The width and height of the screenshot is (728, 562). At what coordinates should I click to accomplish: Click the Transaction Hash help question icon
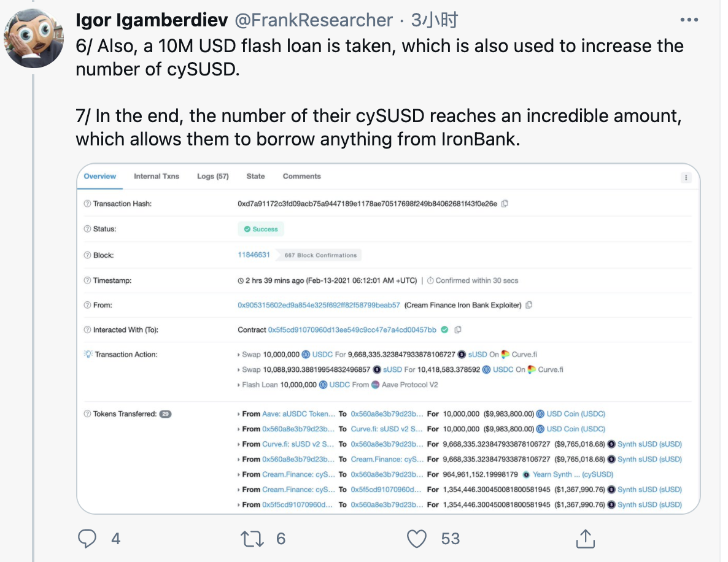pos(87,204)
